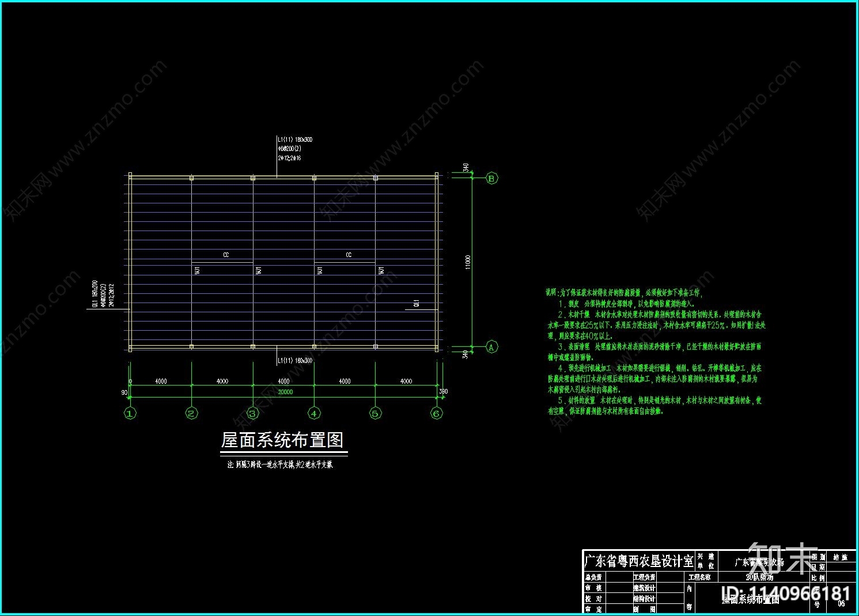The image size is (859, 616).
Task: Click the 兴建单位 cell in the title block
Action: point(706,561)
